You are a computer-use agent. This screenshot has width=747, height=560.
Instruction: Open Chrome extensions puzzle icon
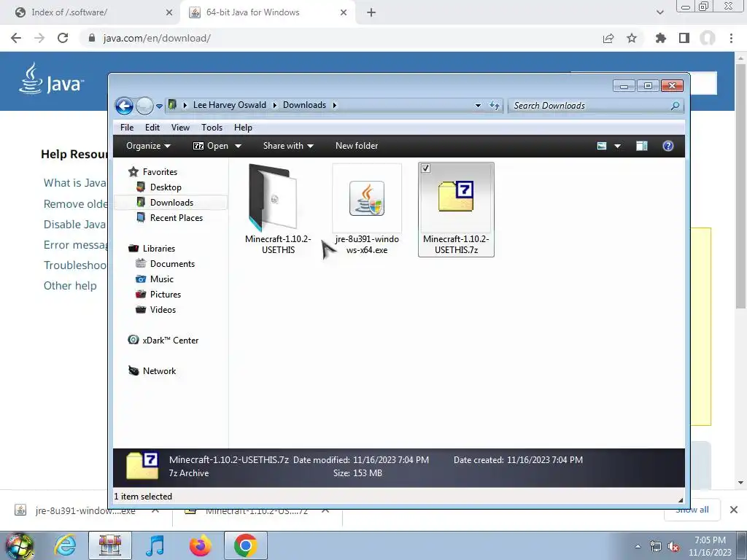tap(660, 38)
